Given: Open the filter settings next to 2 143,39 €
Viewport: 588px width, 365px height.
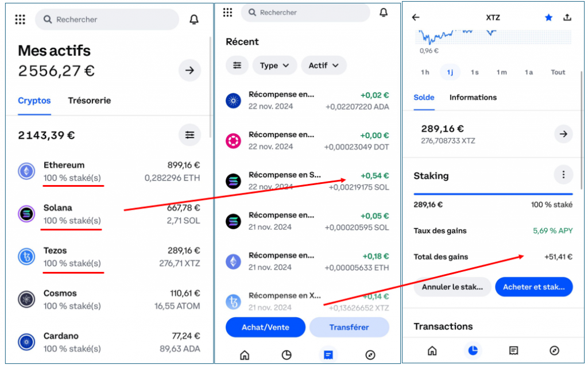Looking at the screenshot, I should pos(189,135).
